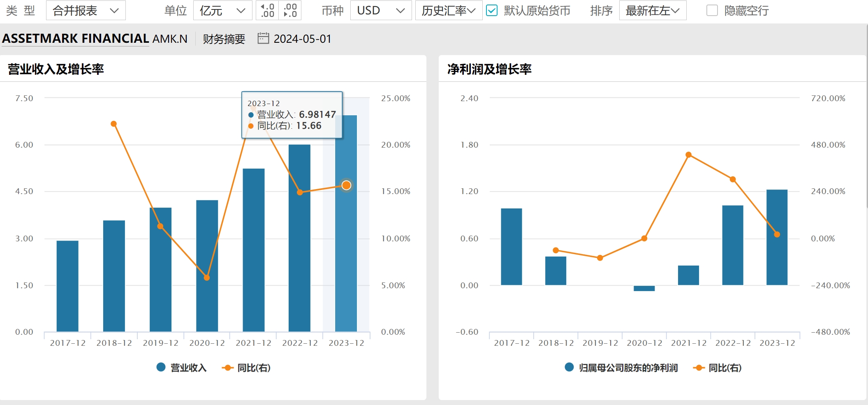Viewport: 868px width, 405px height.
Task: Toggle 同比(右) legend marker in net profit chart
Action: [x=699, y=368]
